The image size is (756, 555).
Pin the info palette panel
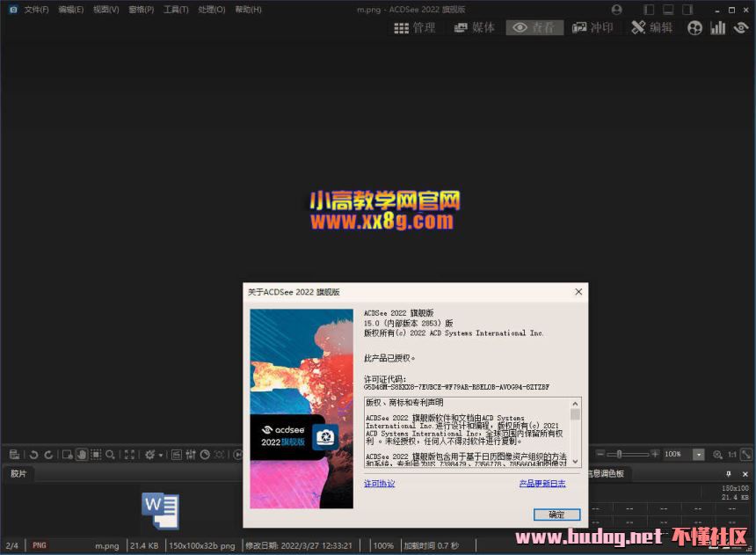pyautogui.click(x=729, y=474)
